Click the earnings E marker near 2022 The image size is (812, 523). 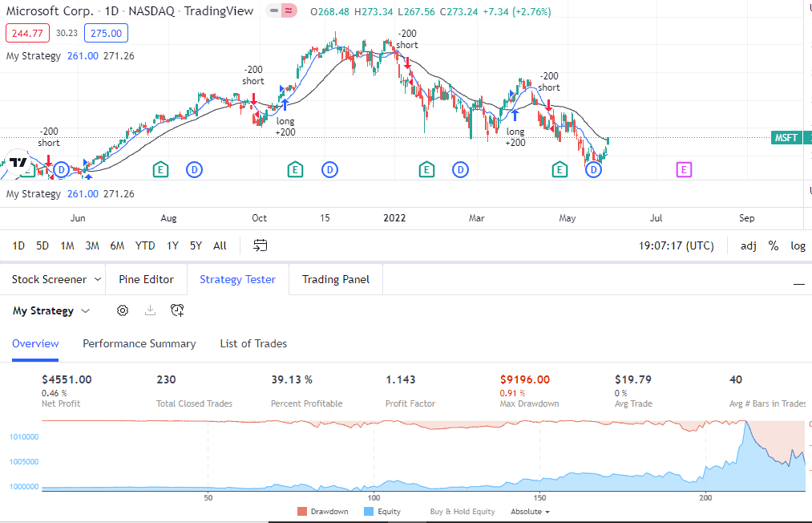[426, 169]
